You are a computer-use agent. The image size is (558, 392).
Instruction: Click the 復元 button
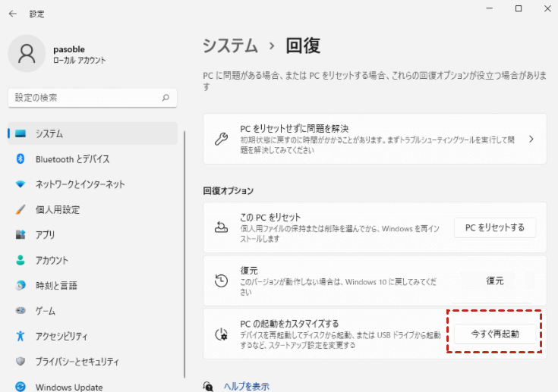point(495,281)
